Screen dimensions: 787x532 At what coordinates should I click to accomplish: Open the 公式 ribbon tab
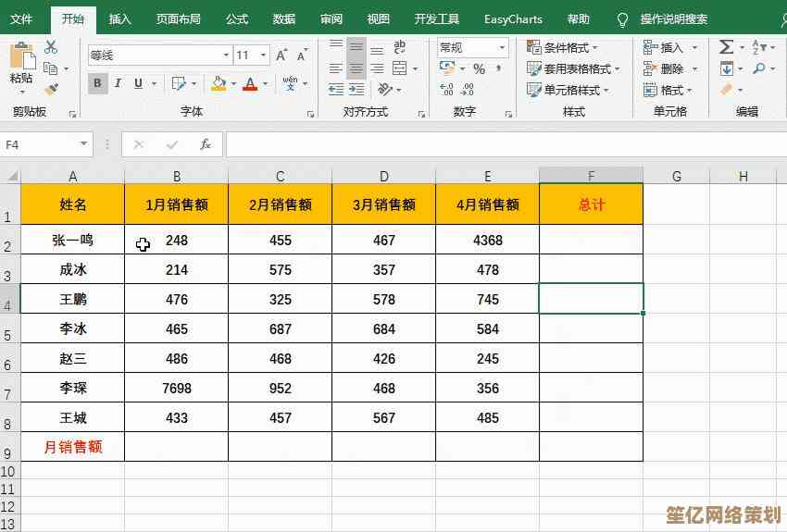[x=236, y=19]
